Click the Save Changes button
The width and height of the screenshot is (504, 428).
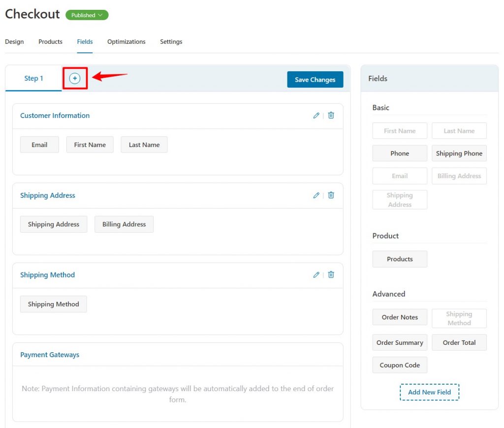315,79
